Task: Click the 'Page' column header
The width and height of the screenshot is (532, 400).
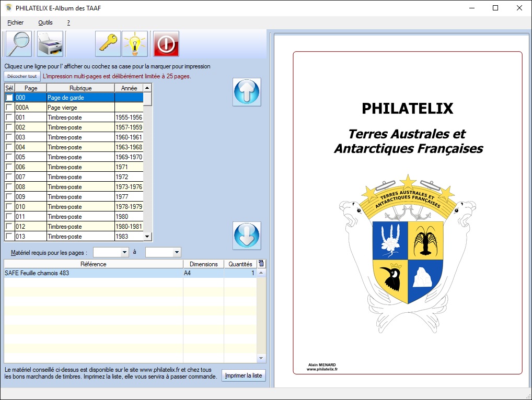Action: pos(31,88)
